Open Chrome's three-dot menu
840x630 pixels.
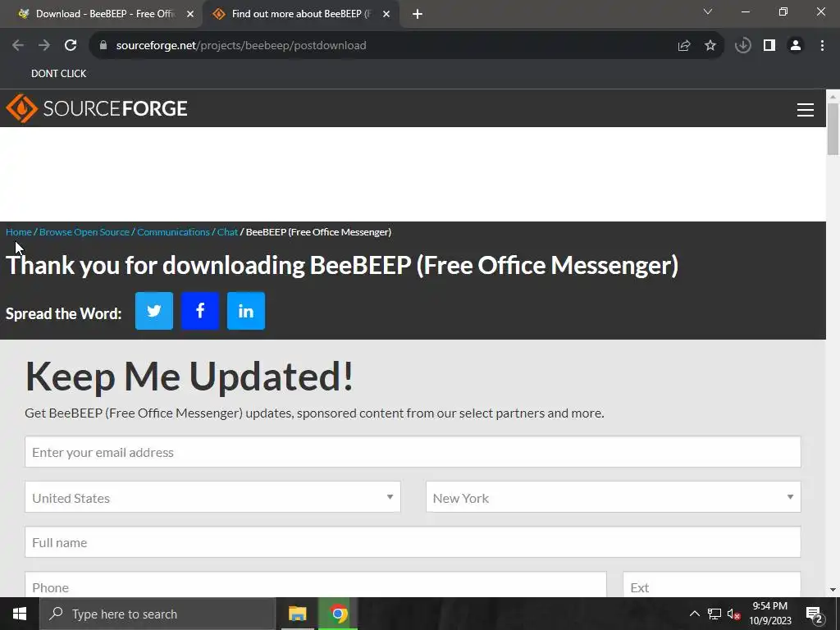[822, 46]
